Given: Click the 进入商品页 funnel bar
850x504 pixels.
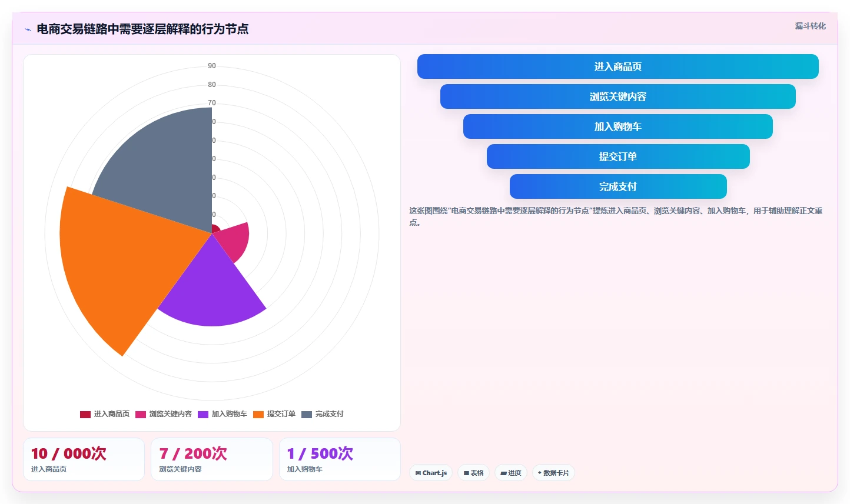Looking at the screenshot, I should (618, 66).
